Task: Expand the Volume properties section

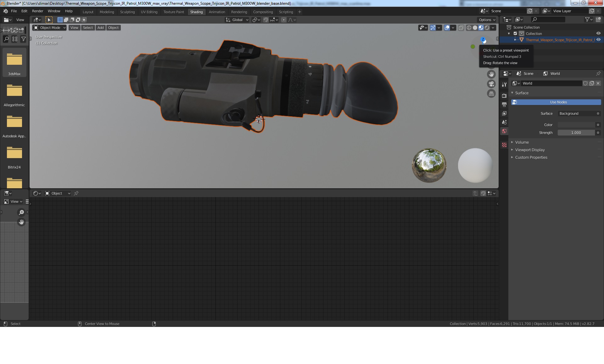Action: click(x=522, y=142)
